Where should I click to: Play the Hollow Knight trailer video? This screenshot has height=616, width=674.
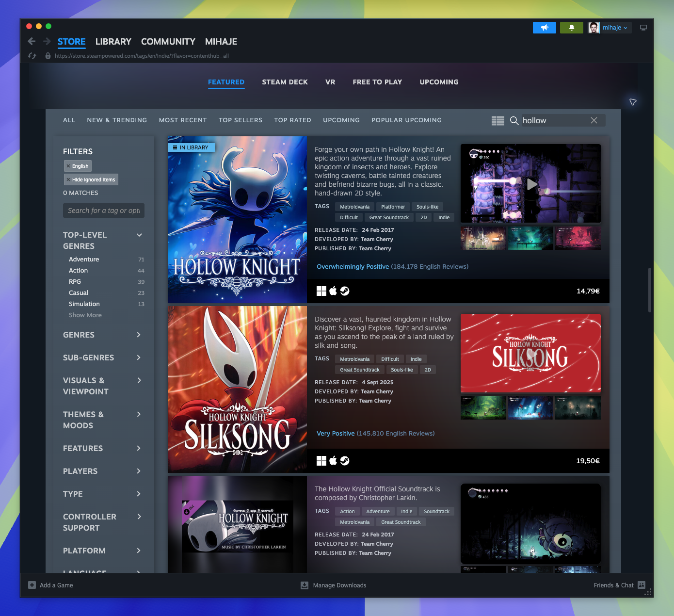click(x=532, y=184)
